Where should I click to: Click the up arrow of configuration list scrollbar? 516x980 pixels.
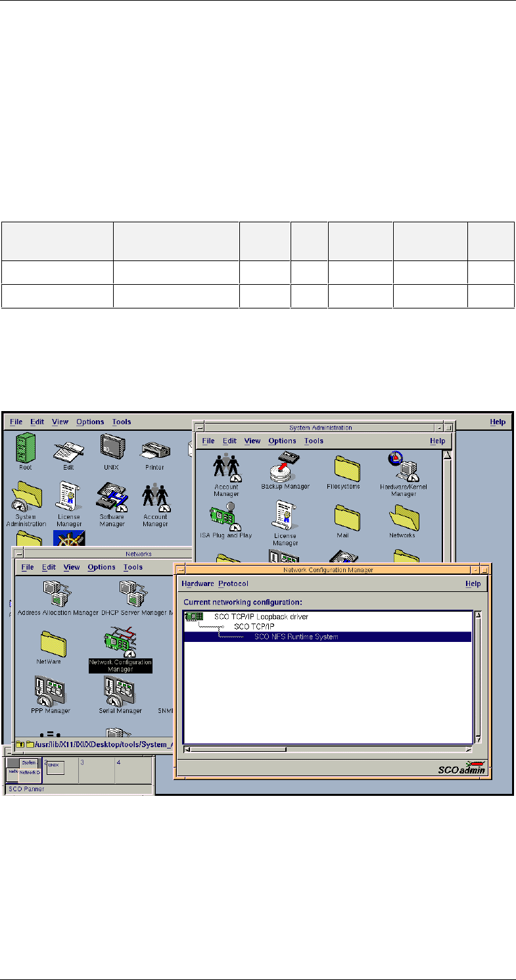[479, 616]
